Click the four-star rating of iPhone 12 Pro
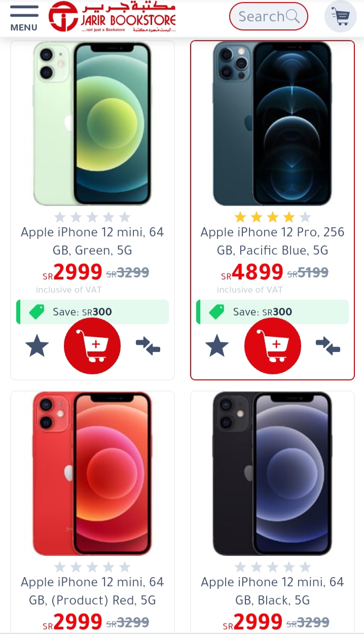 click(273, 218)
